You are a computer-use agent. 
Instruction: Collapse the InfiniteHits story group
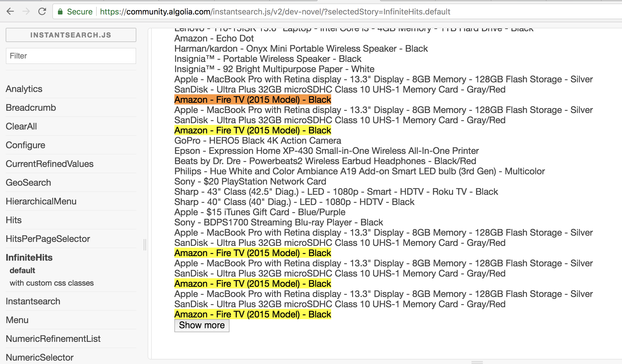tap(29, 258)
